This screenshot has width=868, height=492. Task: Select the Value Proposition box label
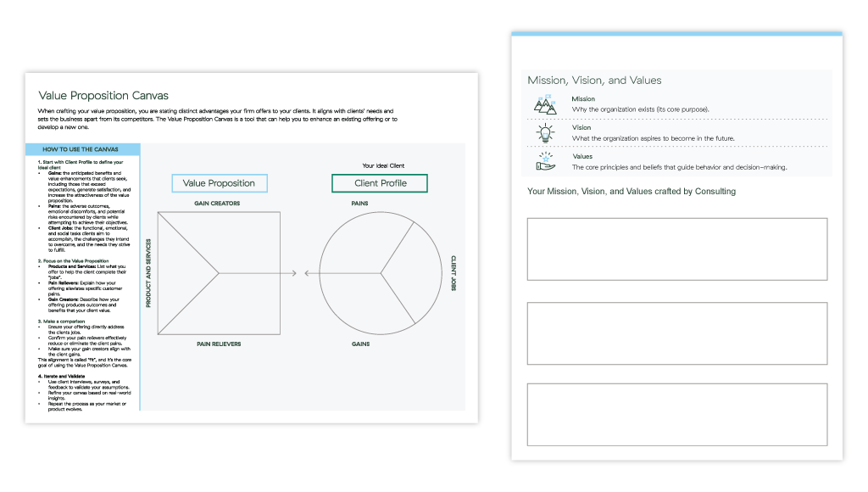click(220, 183)
